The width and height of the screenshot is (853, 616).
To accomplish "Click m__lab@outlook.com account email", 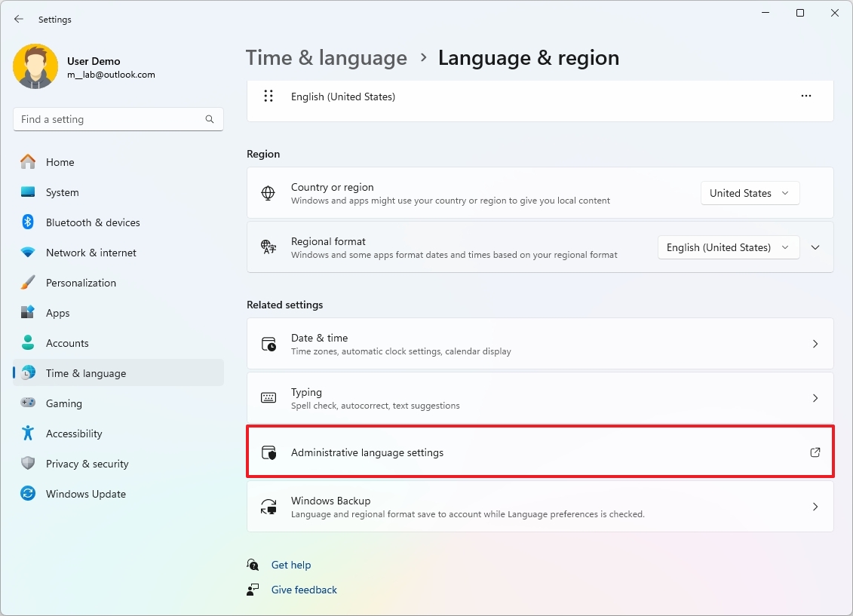I will pos(111,75).
